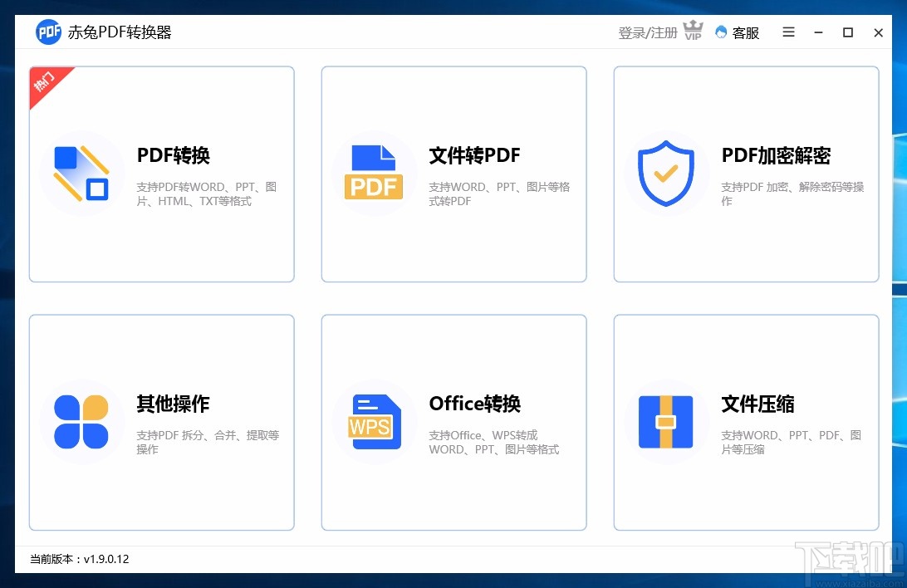Click the 赤兔PDF转换器 app logo
This screenshot has width=907, height=588.
(x=47, y=32)
